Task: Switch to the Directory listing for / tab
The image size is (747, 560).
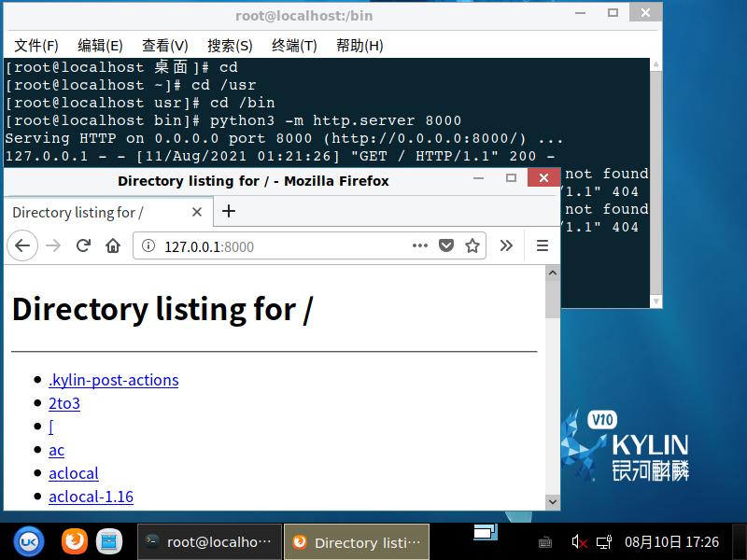Action: pos(93,212)
